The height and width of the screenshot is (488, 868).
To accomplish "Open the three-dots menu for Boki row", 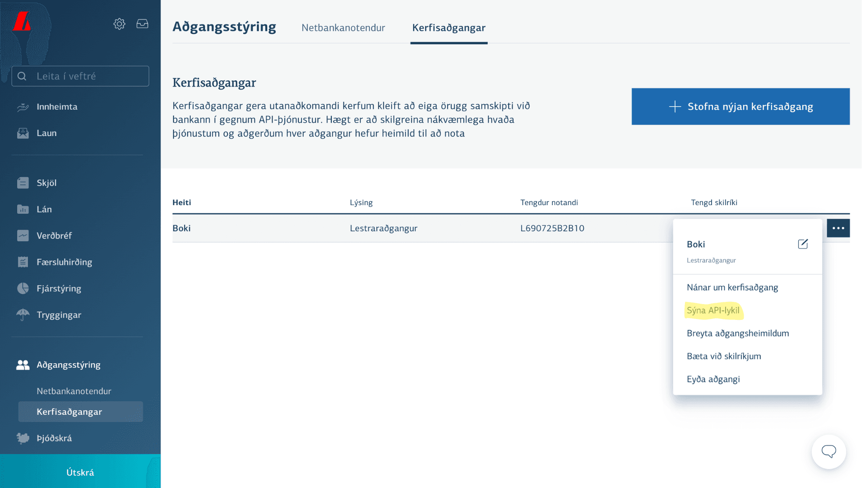I will pos(838,228).
